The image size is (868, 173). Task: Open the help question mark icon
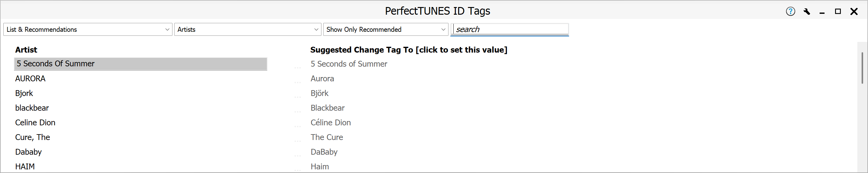coord(790,12)
